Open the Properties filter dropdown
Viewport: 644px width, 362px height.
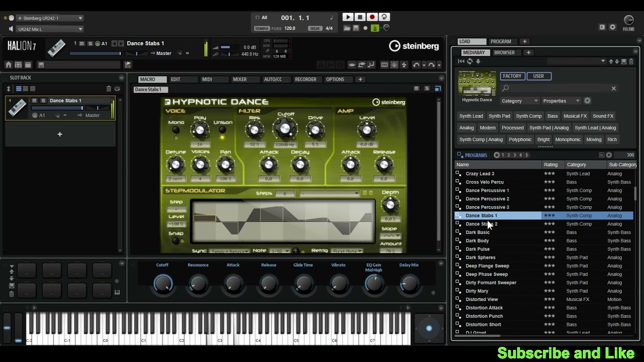click(561, 101)
